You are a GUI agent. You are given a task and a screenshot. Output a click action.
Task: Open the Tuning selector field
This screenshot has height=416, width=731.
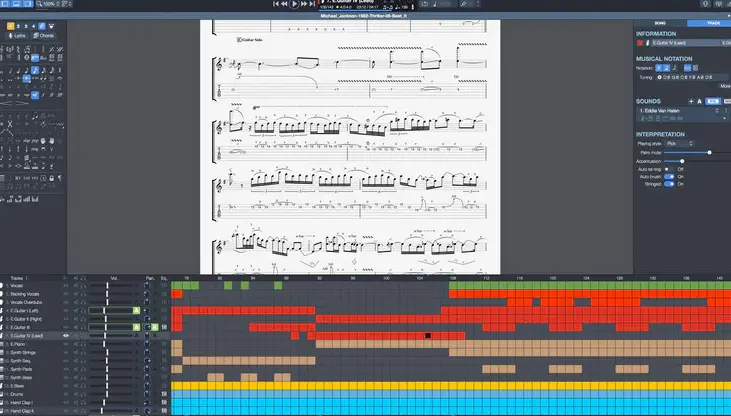[691, 77]
